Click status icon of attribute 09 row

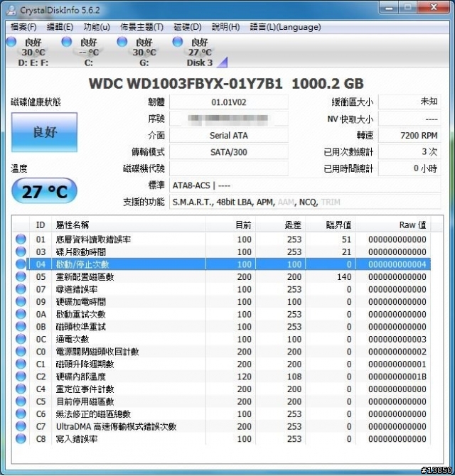coord(21,301)
